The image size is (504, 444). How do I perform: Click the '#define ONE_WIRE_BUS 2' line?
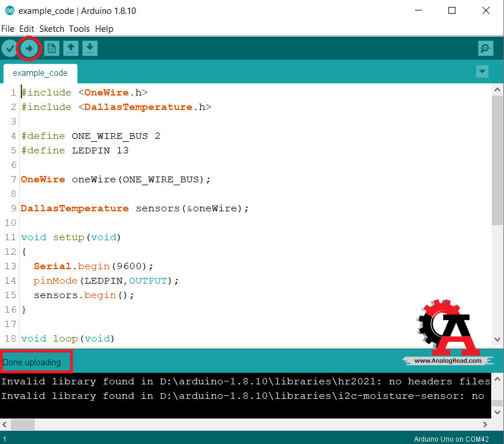(91, 136)
